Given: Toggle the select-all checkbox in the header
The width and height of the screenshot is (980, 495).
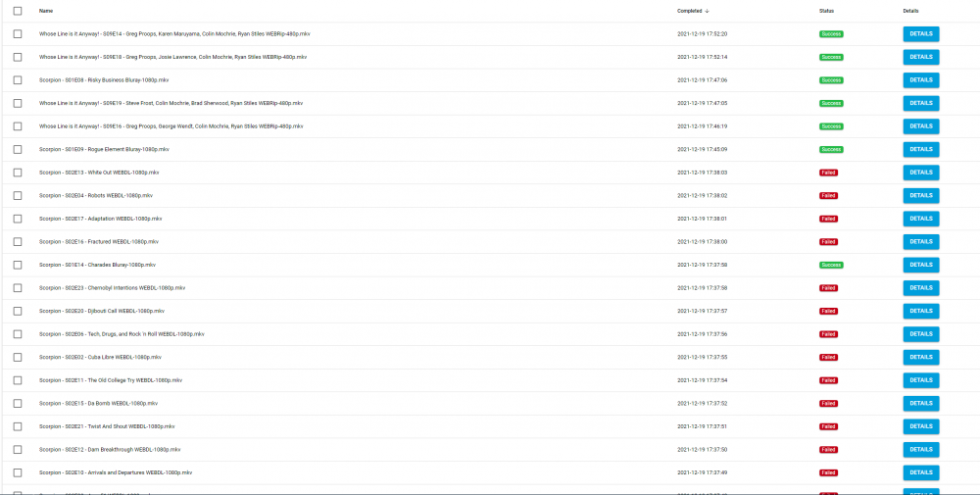Looking at the screenshot, I should (x=17, y=11).
